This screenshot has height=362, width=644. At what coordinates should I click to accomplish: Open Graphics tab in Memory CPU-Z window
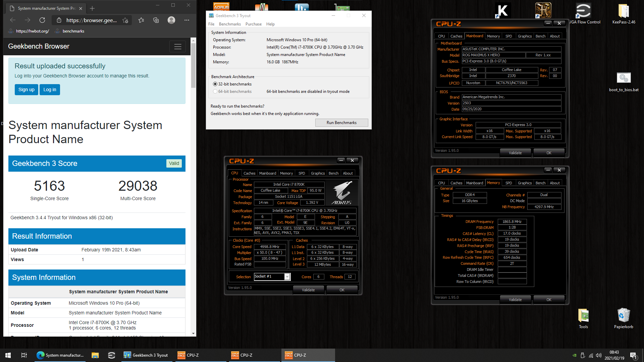click(x=525, y=183)
